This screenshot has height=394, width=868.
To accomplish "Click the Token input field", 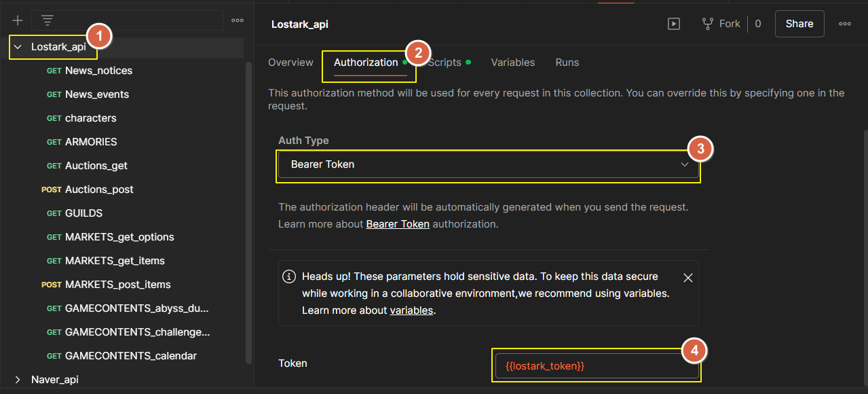I will click(597, 365).
